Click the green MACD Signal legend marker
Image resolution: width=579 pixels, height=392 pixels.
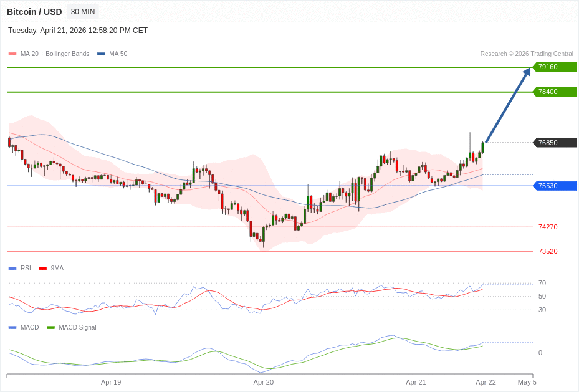click(50, 328)
